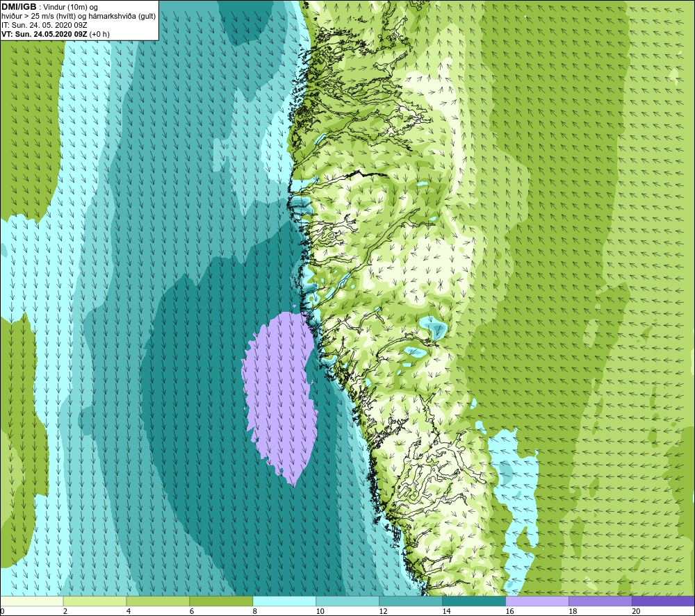Click the 18–20 m/s medium purple legend swatch
The height and width of the screenshot is (616, 695).
tap(600, 601)
